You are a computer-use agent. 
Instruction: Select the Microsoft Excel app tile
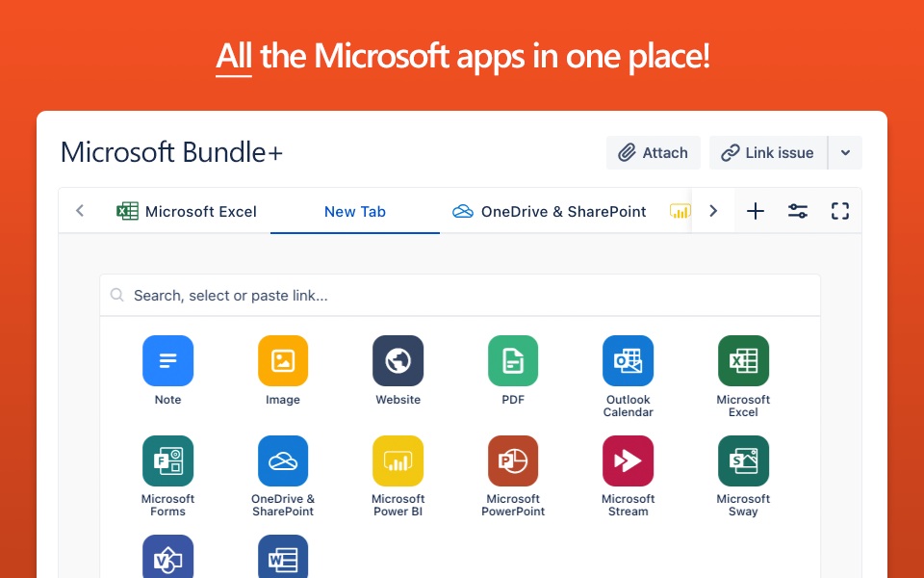pyautogui.click(x=743, y=361)
